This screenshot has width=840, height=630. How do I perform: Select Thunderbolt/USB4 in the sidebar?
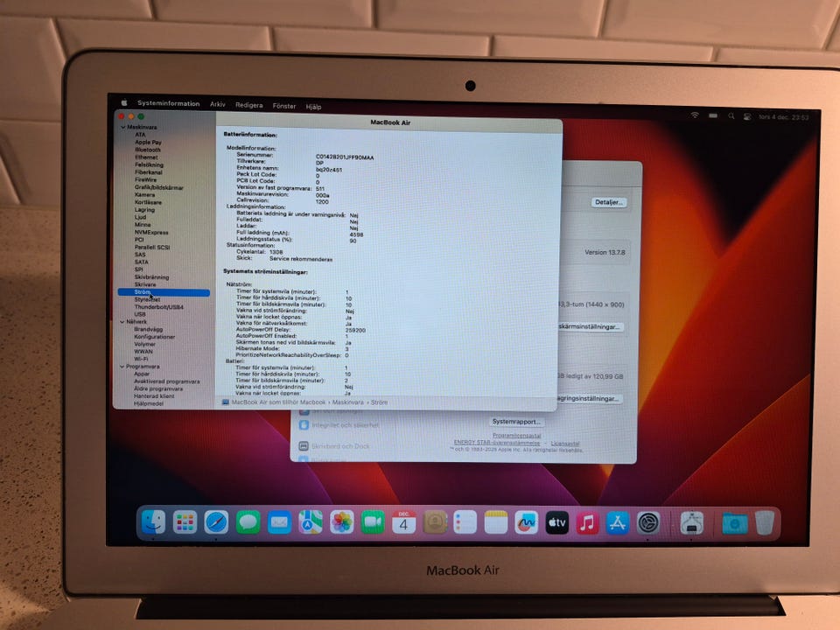click(x=158, y=307)
